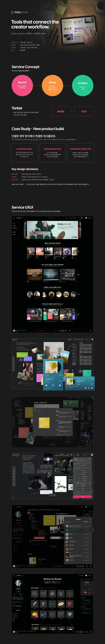
Task: Select the Artist target box
Action: [61, 111]
